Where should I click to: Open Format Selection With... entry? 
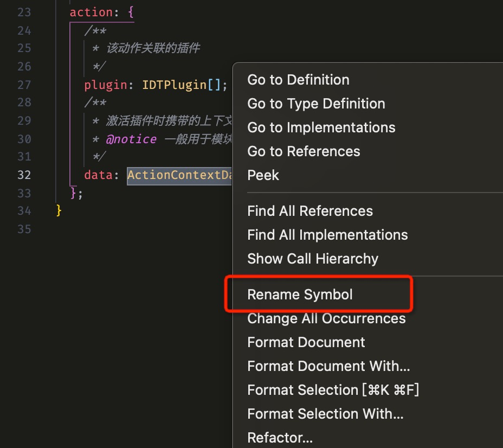pyautogui.click(x=325, y=414)
